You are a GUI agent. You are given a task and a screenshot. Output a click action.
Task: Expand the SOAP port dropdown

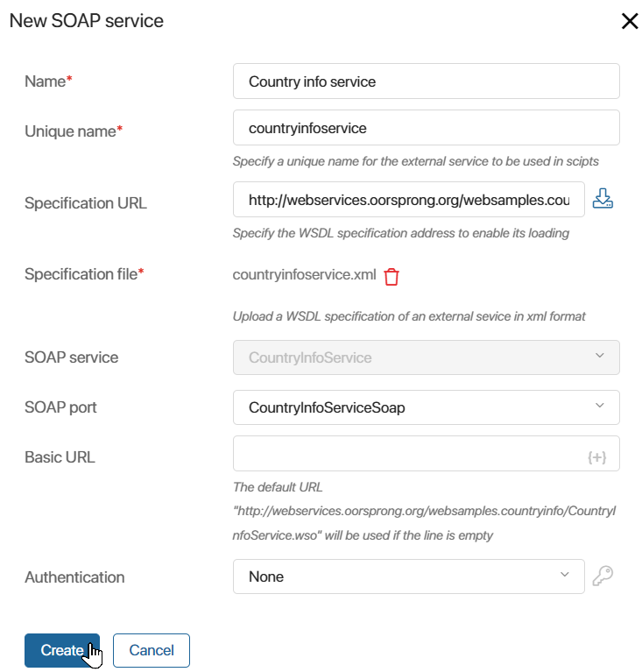(426, 407)
